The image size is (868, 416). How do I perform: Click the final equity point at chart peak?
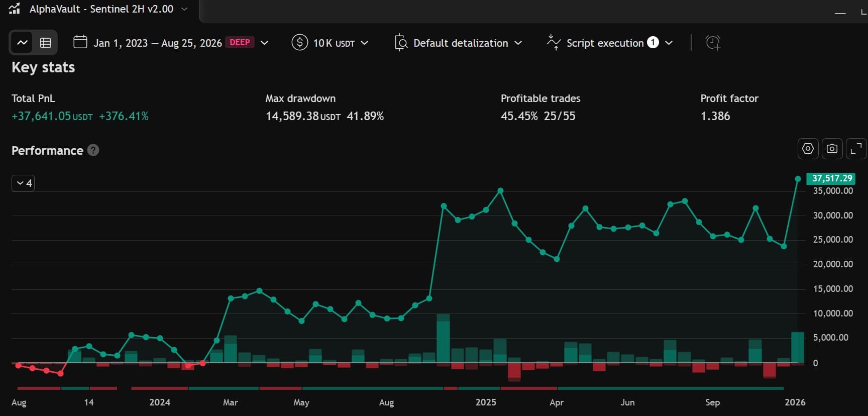tap(798, 179)
